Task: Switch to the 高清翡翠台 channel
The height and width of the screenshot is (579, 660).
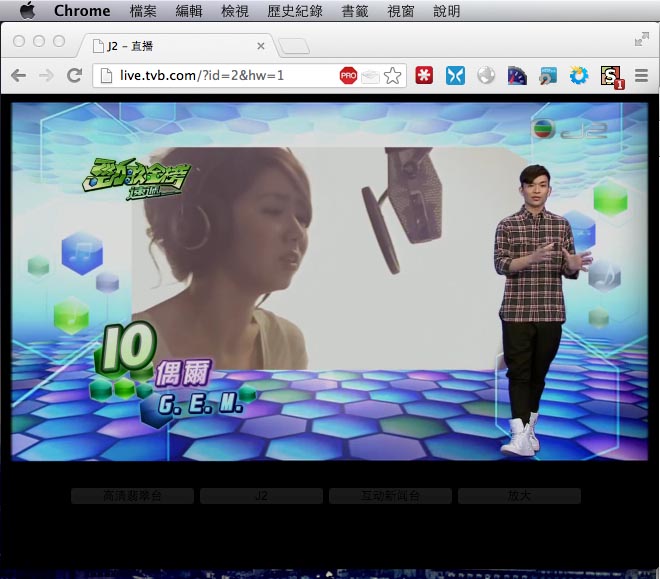Action: coord(132,496)
